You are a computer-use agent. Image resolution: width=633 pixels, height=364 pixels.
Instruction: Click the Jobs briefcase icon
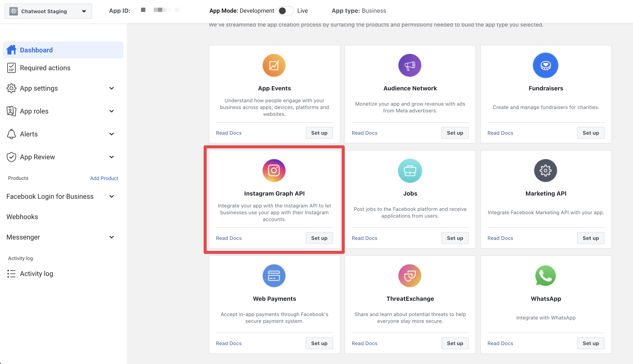click(x=409, y=171)
